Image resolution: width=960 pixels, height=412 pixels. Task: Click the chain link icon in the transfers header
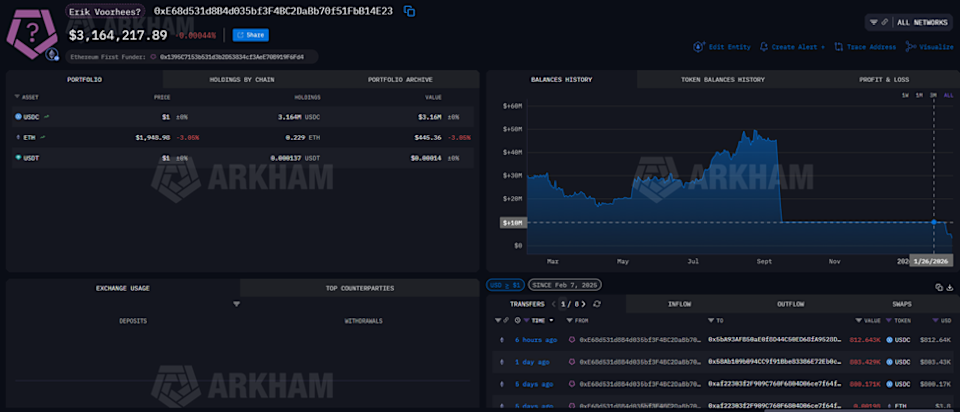[x=506, y=320]
